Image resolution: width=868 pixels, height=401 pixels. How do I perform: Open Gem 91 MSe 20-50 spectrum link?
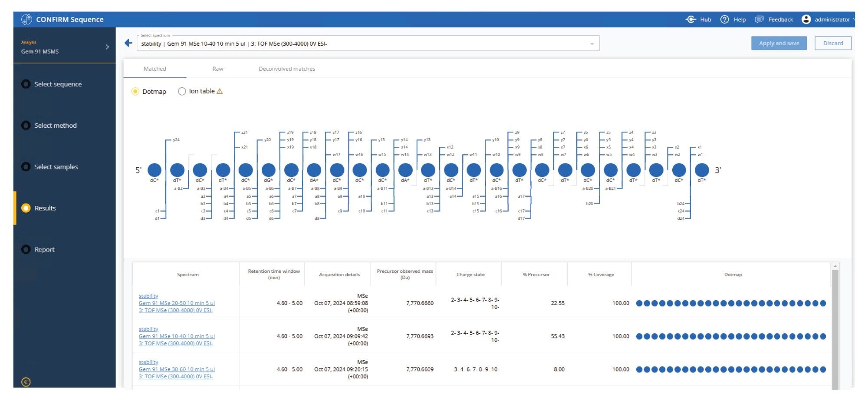coord(177,303)
